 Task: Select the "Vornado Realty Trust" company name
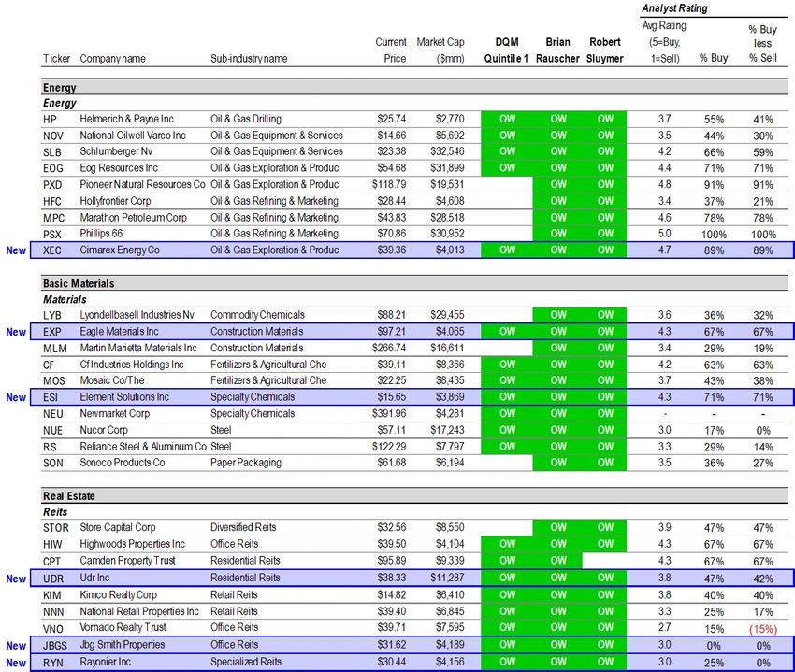pyautogui.click(x=123, y=627)
